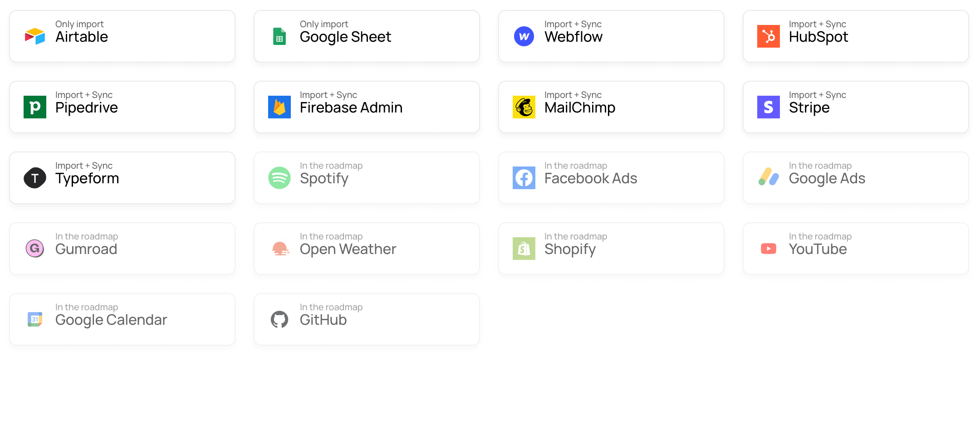Click the Airtable logo icon

point(35,36)
